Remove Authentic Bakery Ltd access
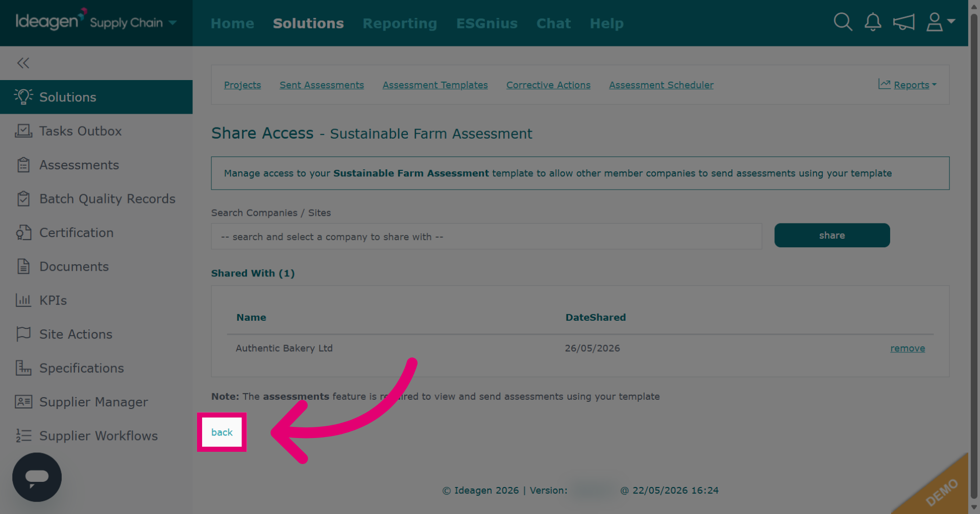This screenshot has width=980, height=514. point(908,348)
